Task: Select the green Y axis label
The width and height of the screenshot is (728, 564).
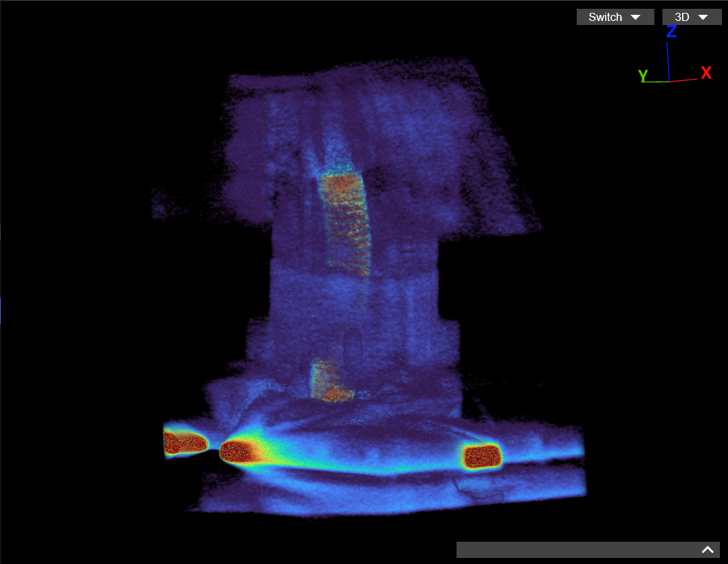Action: pos(643,76)
